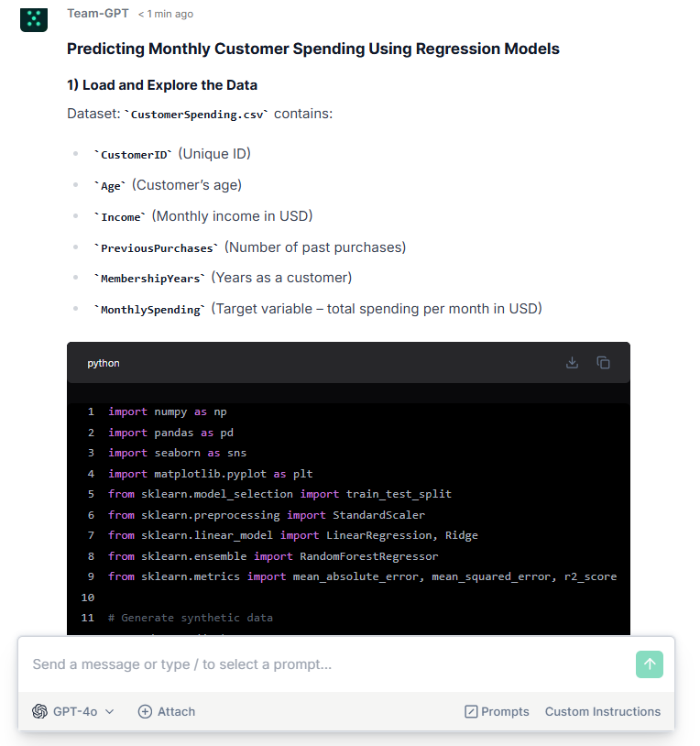700x746 pixels.
Task: Click code line importing train_test_split
Action: (x=279, y=494)
